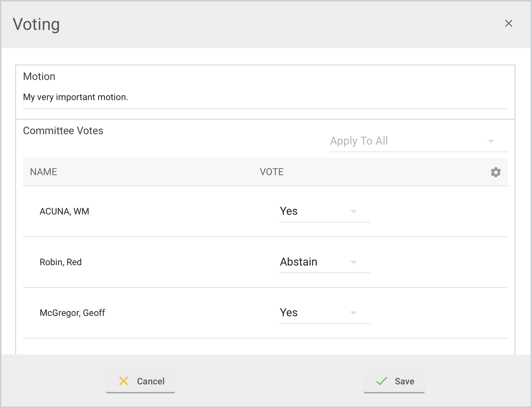Viewport: 532px width, 408px height.
Task: Click the dropdown arrow beside Abstain
Action: click(x=354, y=262)
